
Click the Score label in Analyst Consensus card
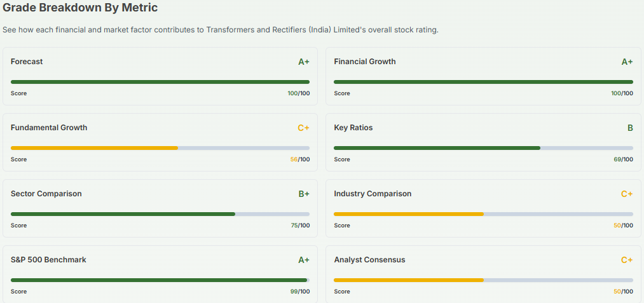pyautogui.click(x=342, y=292)
